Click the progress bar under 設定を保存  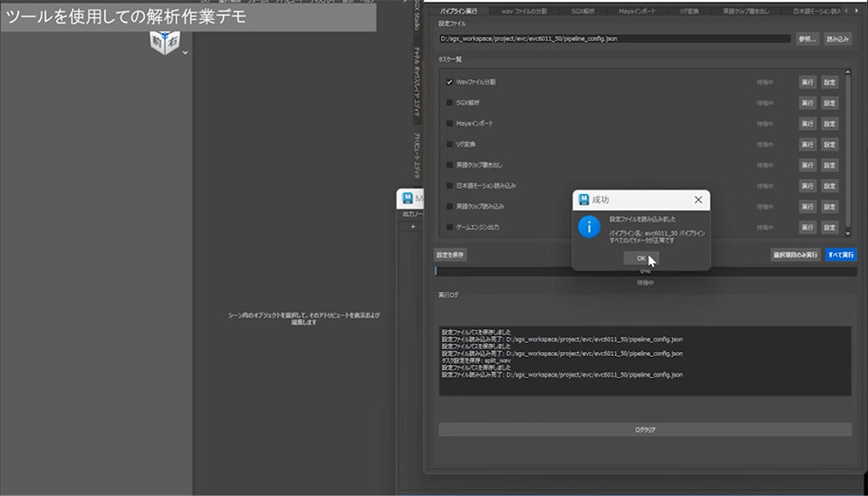click(x=645, y=271)
